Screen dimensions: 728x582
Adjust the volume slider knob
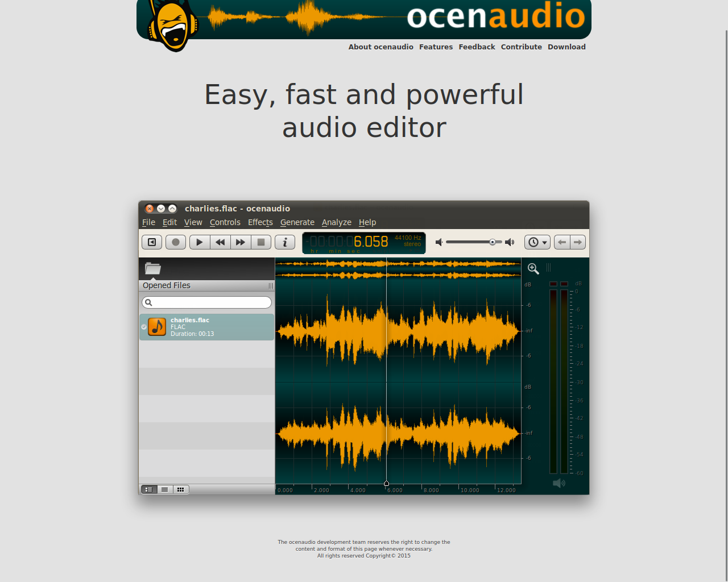point(493,242)
